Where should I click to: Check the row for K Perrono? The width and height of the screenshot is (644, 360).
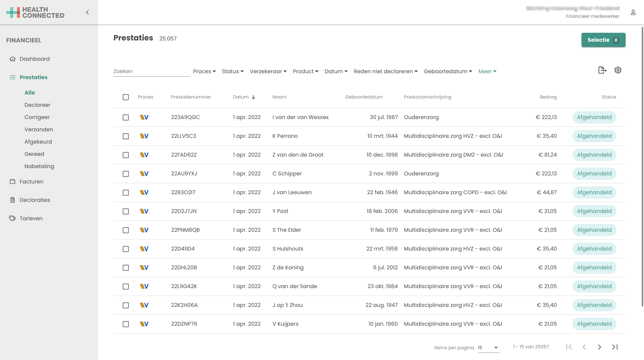tap(126, 136)
